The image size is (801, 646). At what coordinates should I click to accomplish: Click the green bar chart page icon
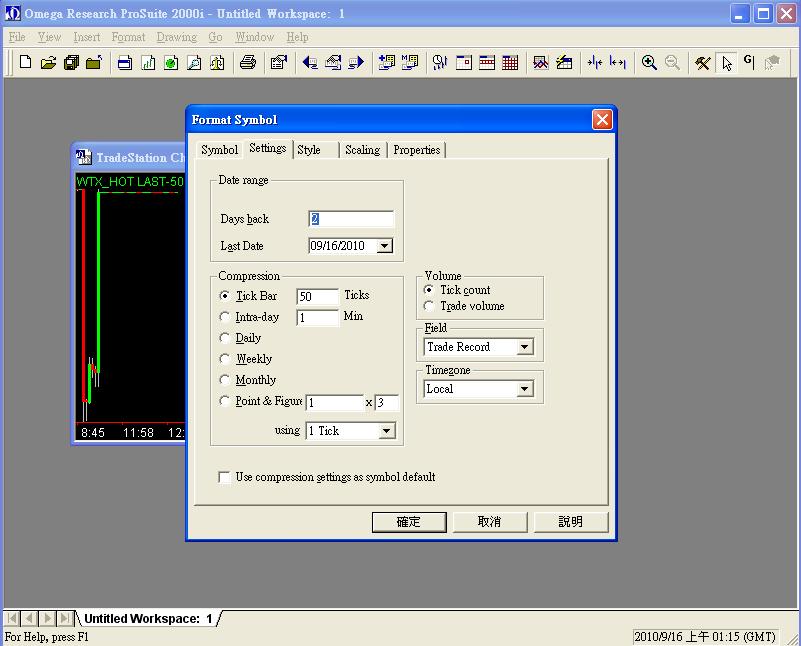(x=148, y=62)
